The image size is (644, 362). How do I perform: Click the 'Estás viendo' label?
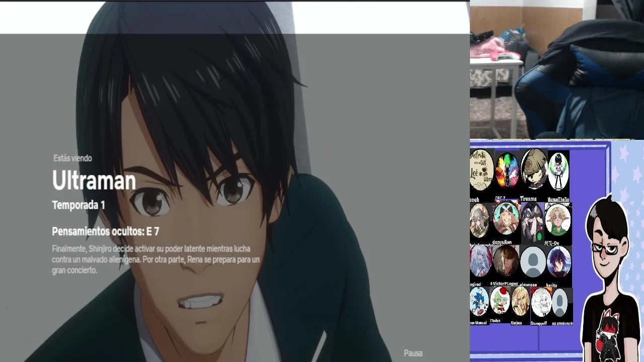72,158
